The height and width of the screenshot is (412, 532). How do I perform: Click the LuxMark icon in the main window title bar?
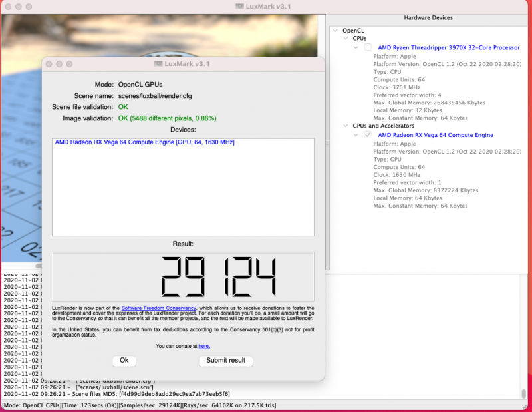point(238,5)
